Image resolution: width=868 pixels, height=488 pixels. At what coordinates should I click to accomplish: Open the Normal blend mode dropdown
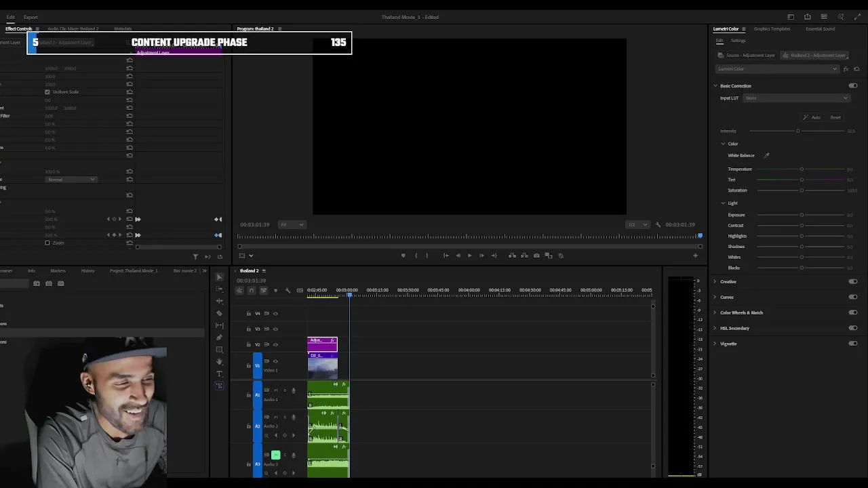click(x=72, y=180)
